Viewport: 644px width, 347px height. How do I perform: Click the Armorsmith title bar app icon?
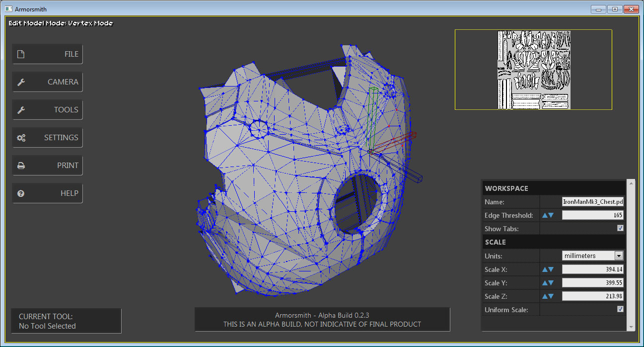[x=8, y=9]
